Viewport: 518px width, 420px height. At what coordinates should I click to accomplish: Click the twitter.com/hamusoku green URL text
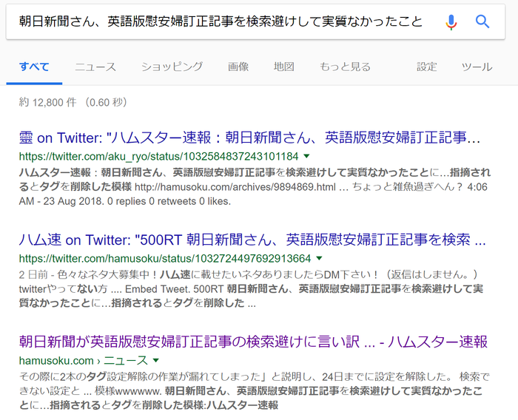click(165, 258)
